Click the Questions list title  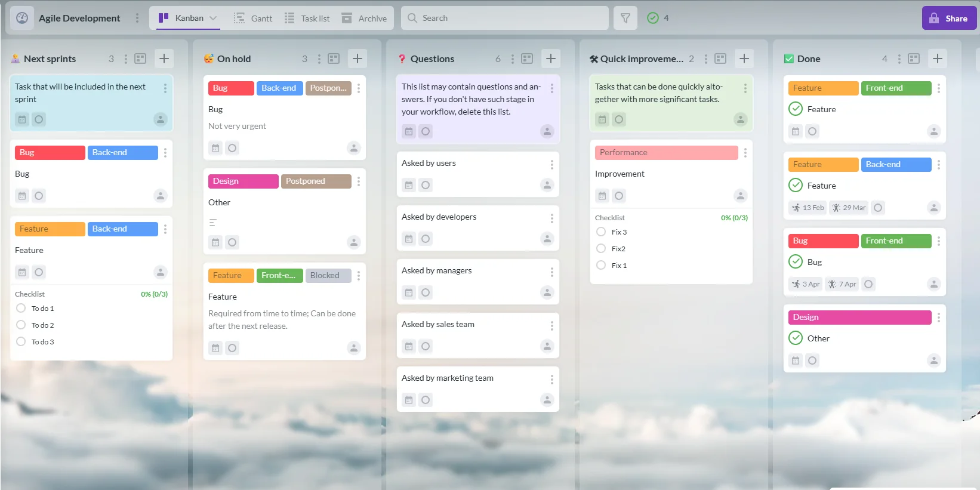(x=432, y=58)
